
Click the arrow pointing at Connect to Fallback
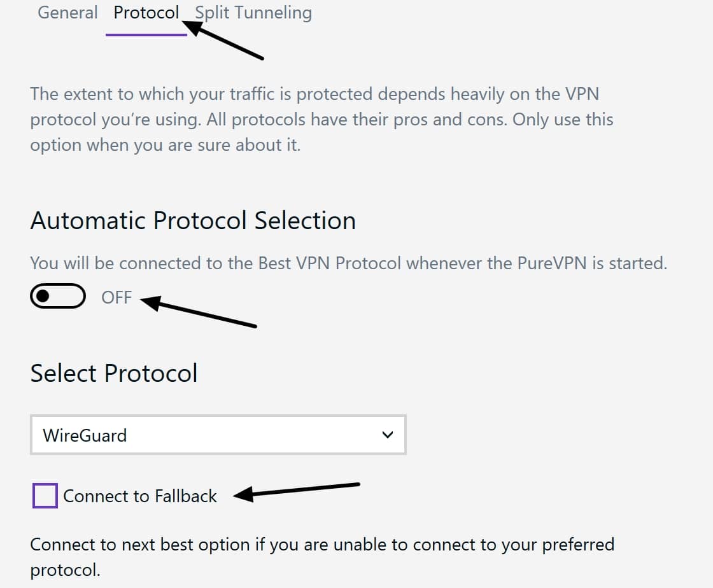[x=296, y=492]
